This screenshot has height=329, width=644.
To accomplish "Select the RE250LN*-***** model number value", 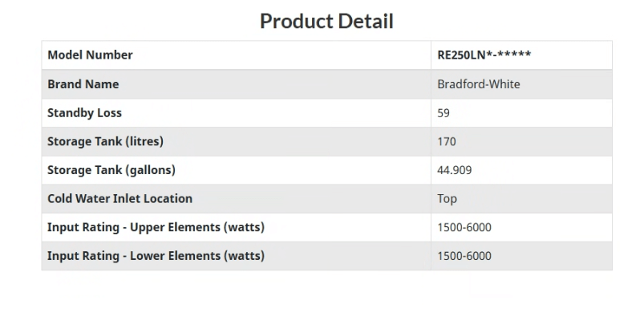I will (x=484, y=55).
